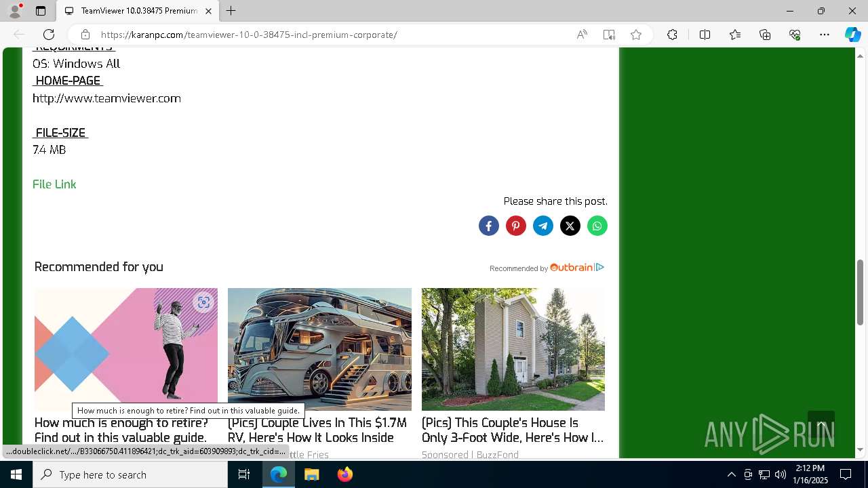The width and height of the screenshot is (868, 488).
Task: Open the network tray icon
Action: (764, 474)
